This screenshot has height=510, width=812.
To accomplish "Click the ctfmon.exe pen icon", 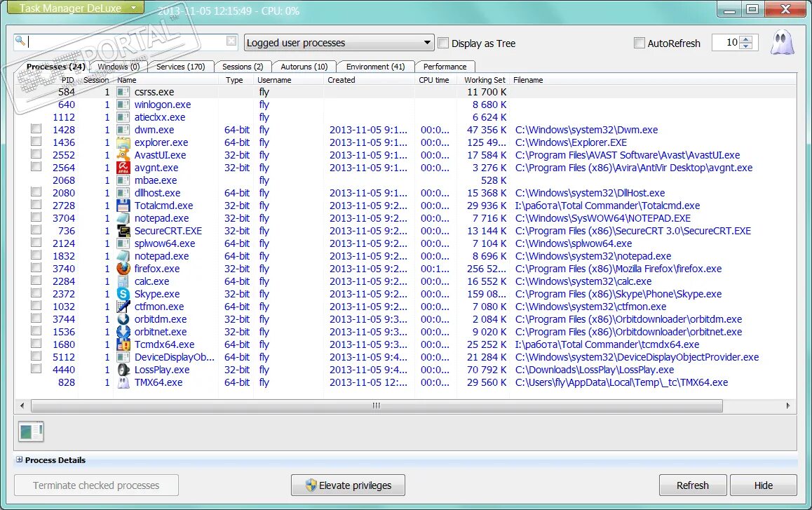I will click(123, 307).
